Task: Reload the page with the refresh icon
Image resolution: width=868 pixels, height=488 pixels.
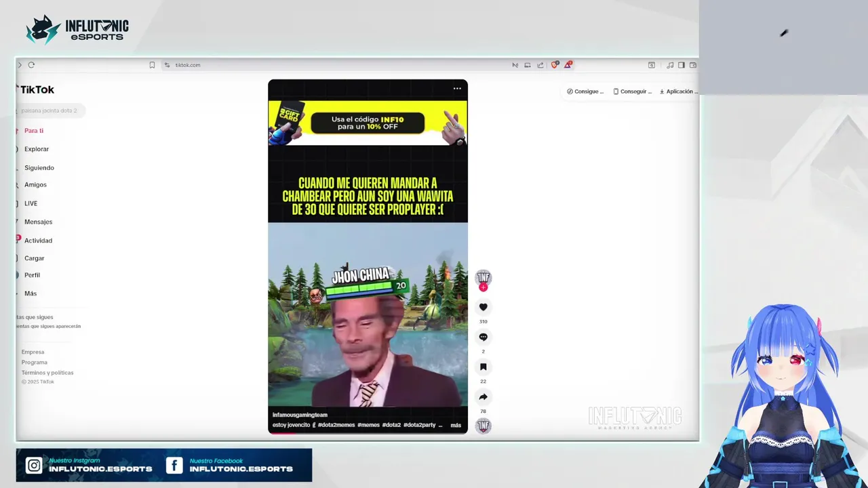Action: pos(31,65)
